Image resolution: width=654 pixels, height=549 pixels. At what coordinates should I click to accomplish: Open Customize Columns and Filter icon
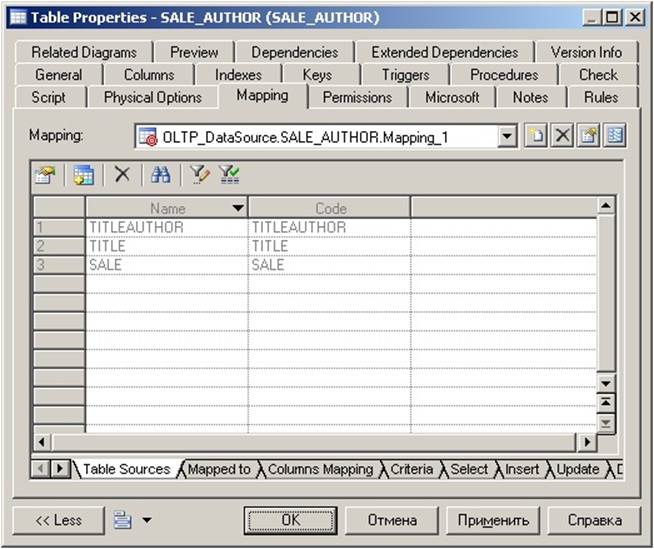click(200, 174)
